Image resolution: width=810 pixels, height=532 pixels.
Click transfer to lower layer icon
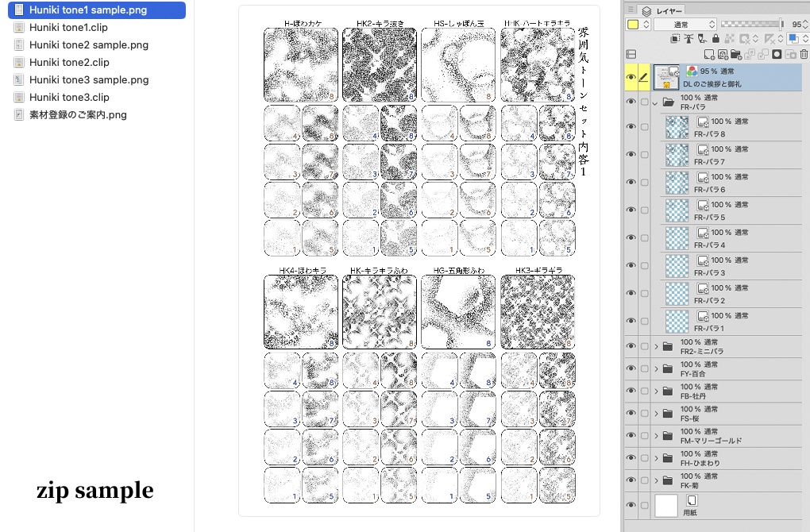(750, 54)
